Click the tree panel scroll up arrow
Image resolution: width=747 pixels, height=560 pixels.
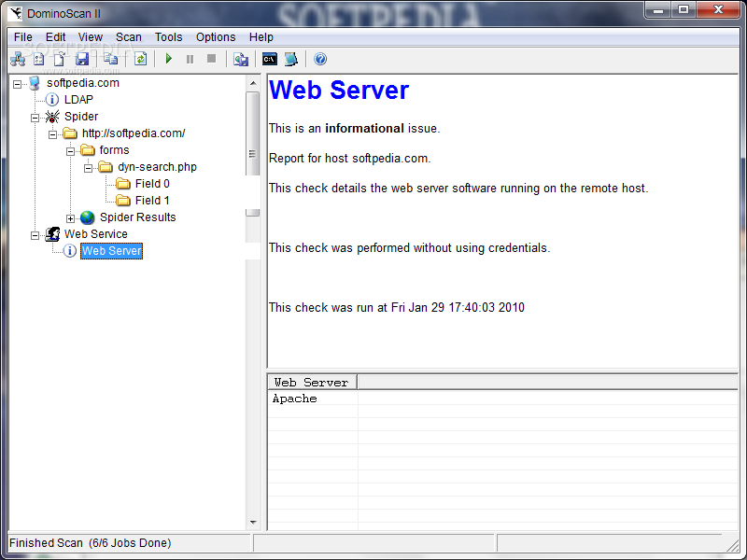click(x=253, y=83)
